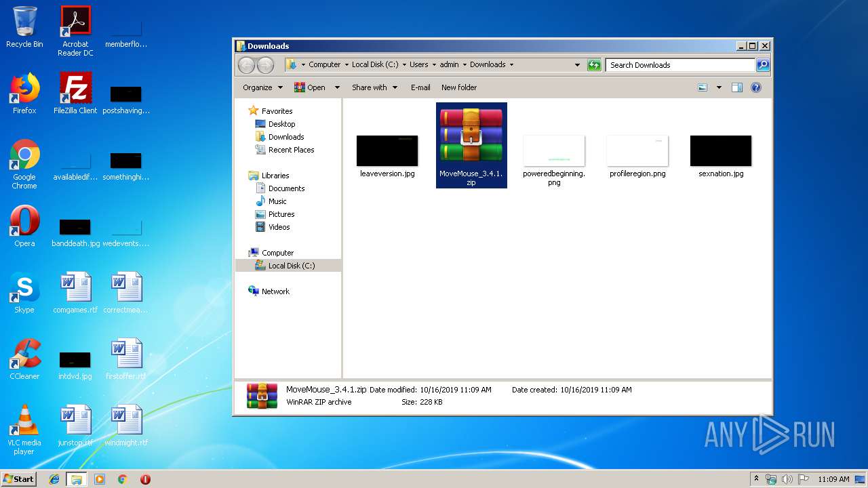Click New folder in the toolbar

click(459, 87)
